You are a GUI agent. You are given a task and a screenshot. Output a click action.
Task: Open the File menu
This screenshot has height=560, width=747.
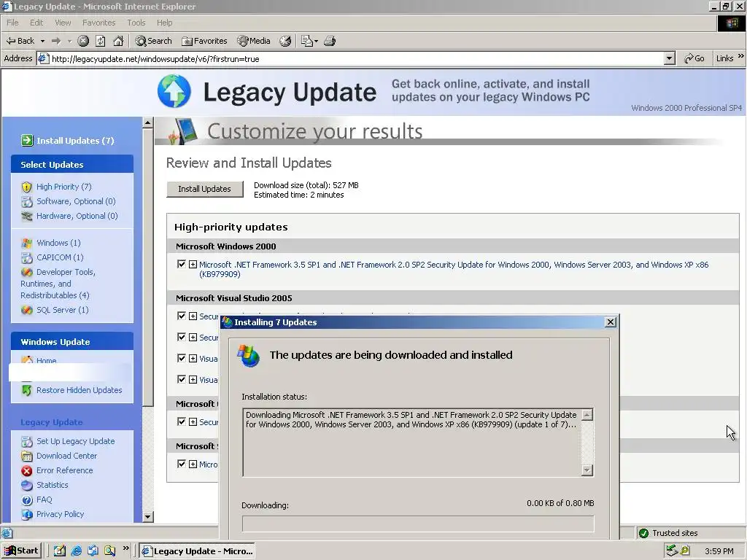12,23
